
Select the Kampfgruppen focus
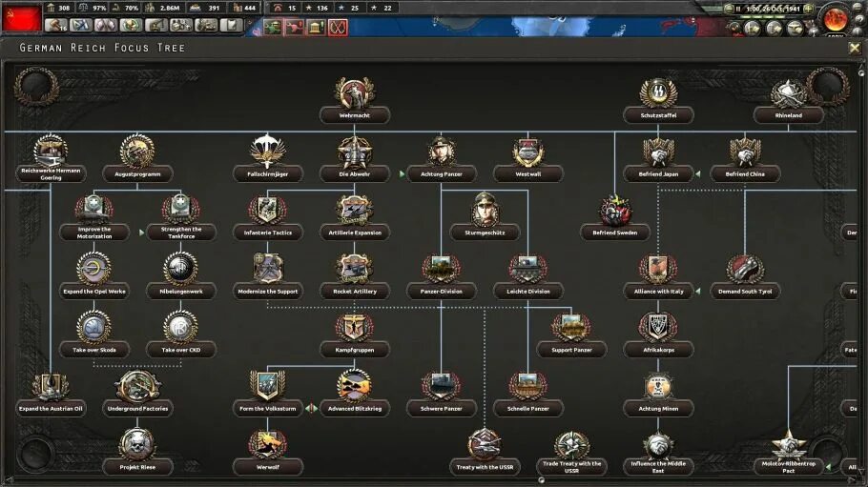pyautogui.click(x=355, y=335)
